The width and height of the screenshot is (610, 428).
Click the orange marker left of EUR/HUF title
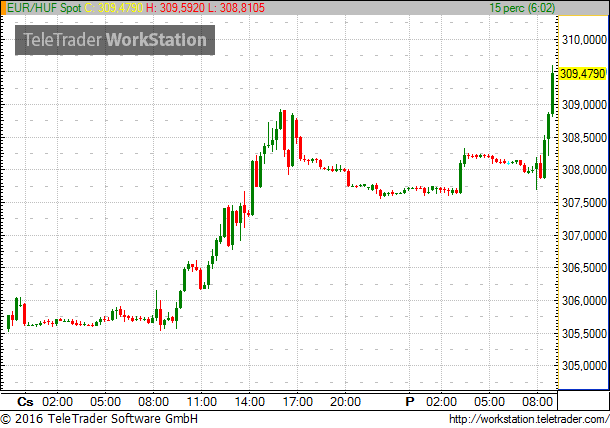pyautogui.click(x=3, y=8)
